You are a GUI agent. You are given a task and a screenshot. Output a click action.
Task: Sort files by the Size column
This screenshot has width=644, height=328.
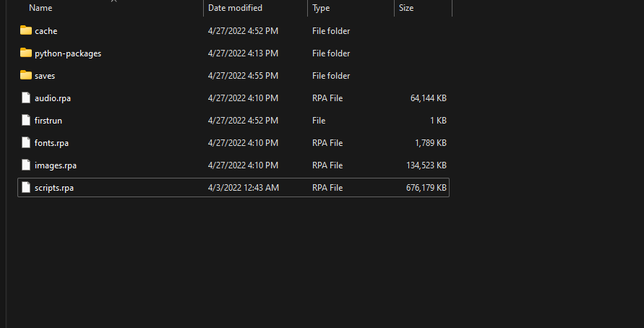[406, 8]
